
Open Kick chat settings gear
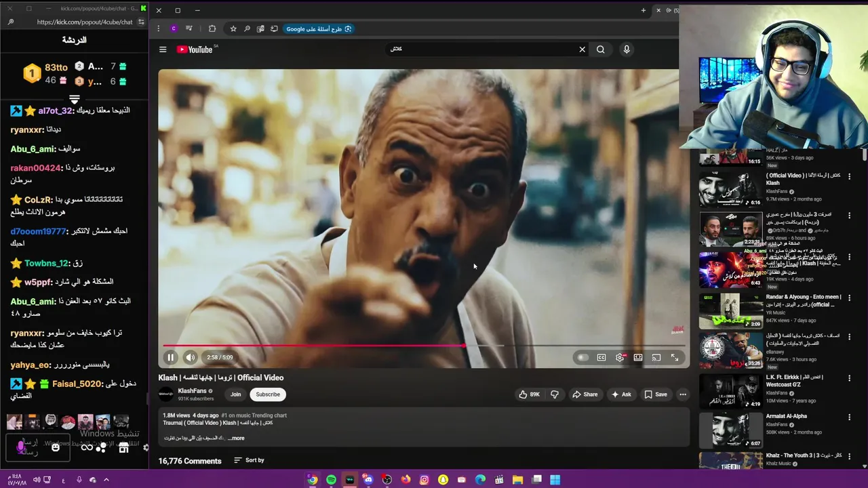tap(146, 448)
